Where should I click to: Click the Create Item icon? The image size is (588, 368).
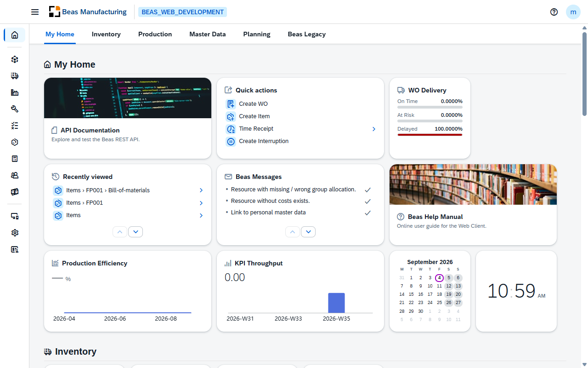point(231,116)
